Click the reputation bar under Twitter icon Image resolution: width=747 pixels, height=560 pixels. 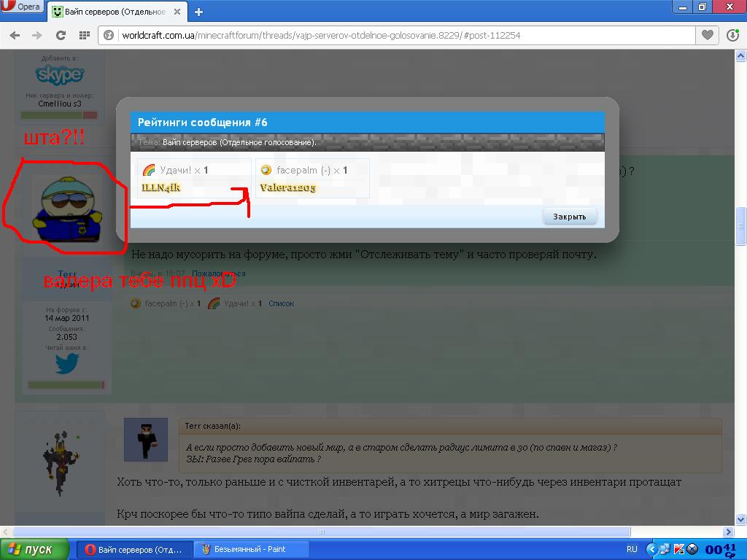click(x=66, y=385)
